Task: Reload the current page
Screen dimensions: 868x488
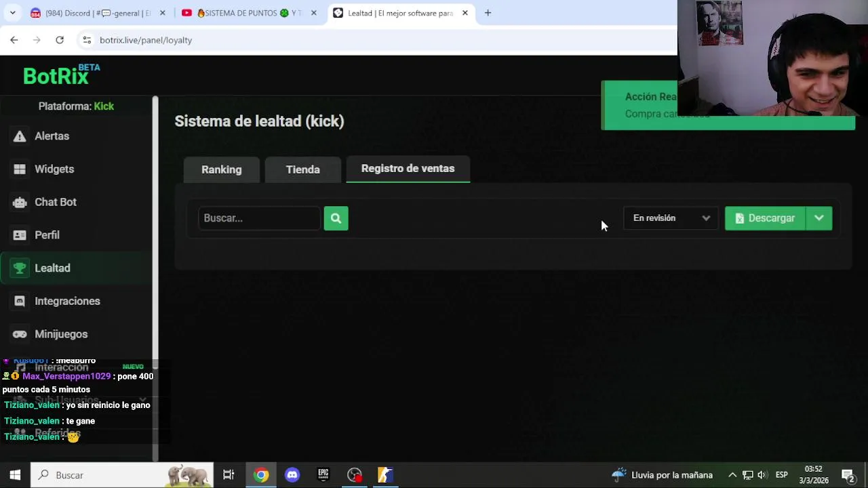Action: (60, 40)
